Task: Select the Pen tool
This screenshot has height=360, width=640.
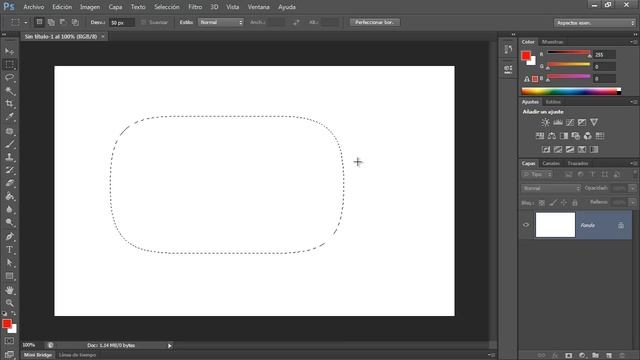Action: point(9,236)
